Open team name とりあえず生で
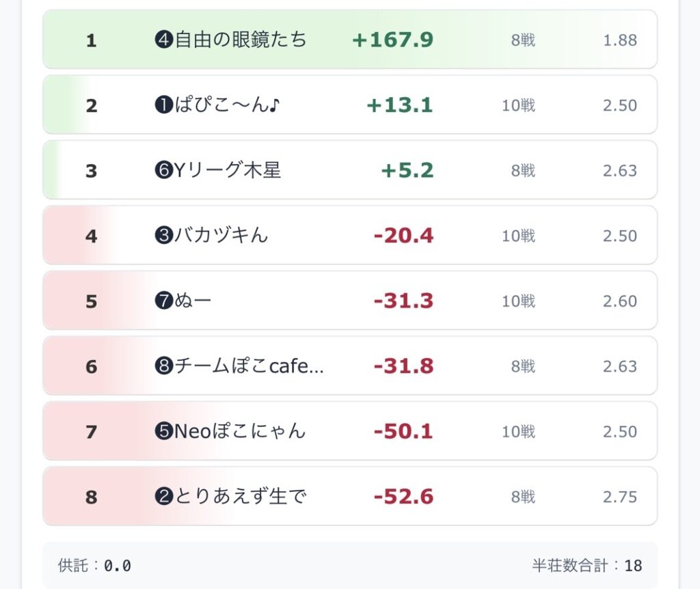This screenshot has width=700, height=589. [x=241, y=497]
